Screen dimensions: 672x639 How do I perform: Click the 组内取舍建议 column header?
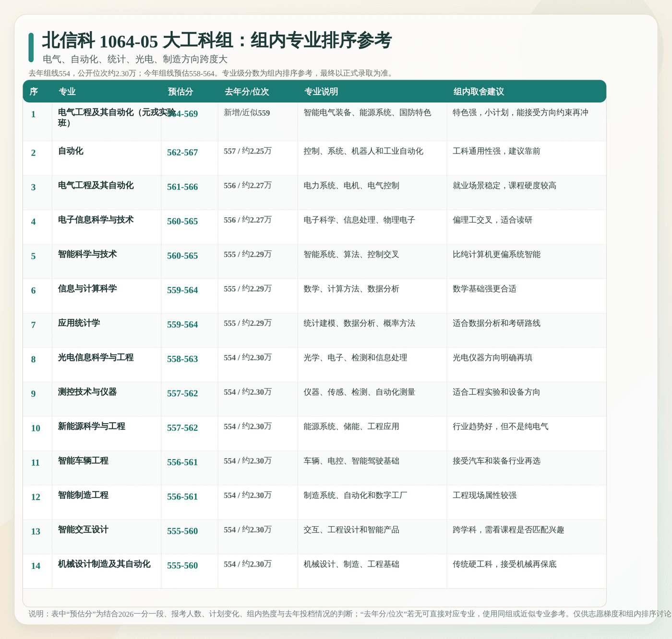[479, 92]
